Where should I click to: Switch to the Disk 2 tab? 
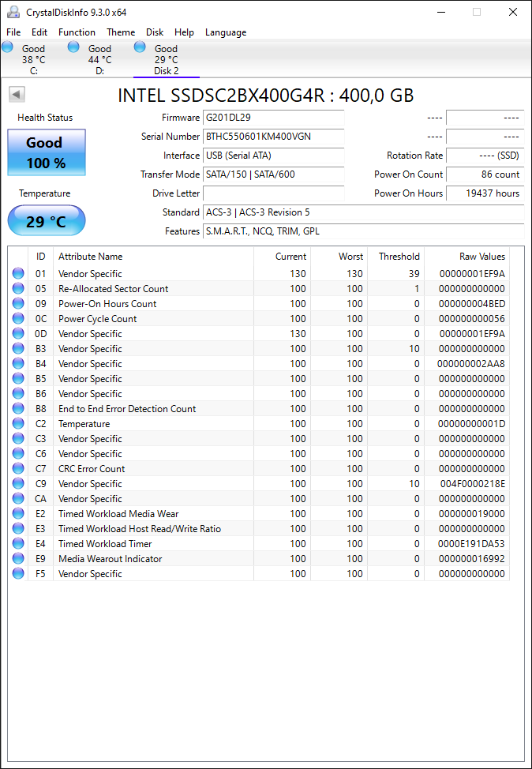[x=167, y=59]
